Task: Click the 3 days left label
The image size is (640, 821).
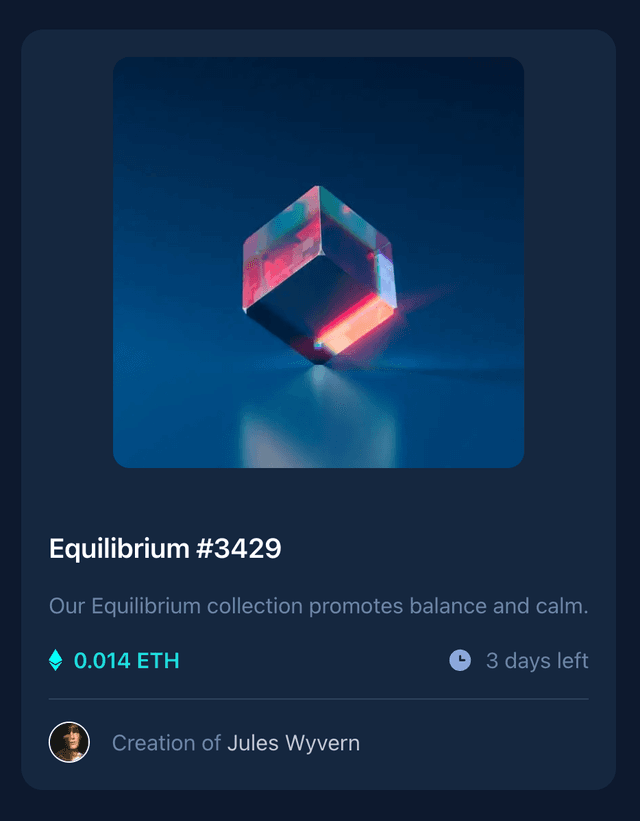Action: point(537,661)
